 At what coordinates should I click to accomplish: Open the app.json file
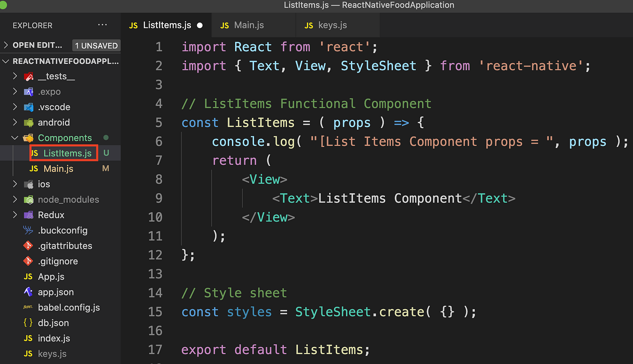(56, 292)
